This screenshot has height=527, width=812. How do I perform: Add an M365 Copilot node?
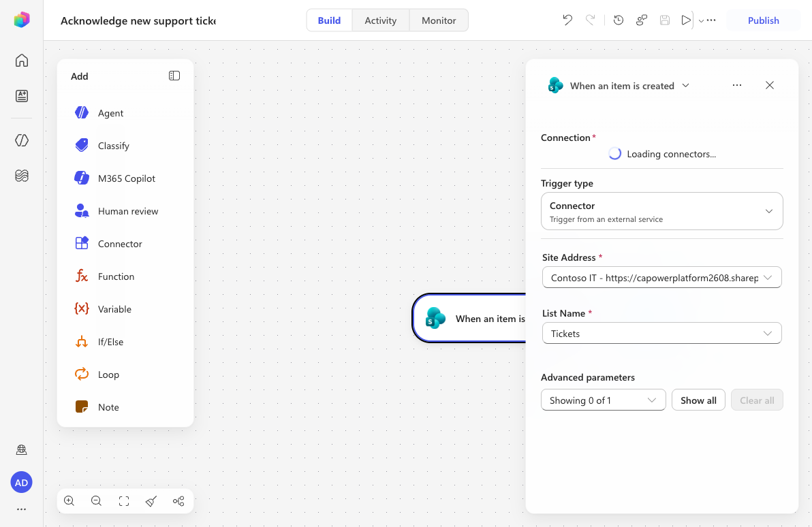[x=125, y=178]
